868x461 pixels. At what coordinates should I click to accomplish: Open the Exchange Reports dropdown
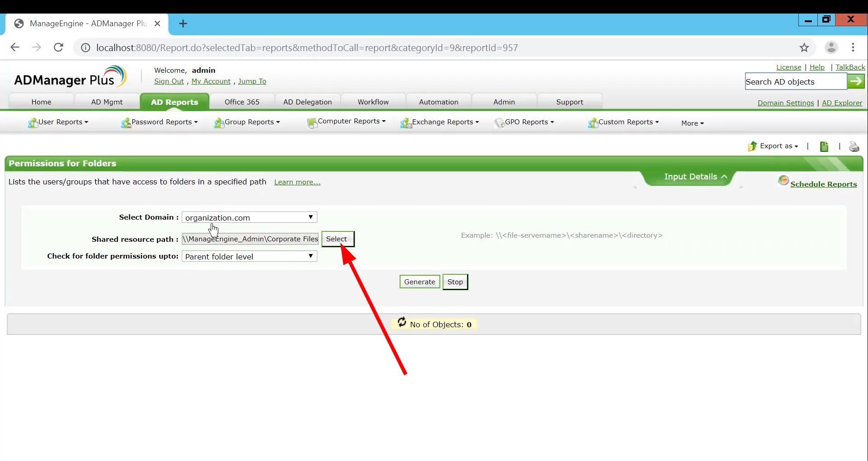point(445,122)
